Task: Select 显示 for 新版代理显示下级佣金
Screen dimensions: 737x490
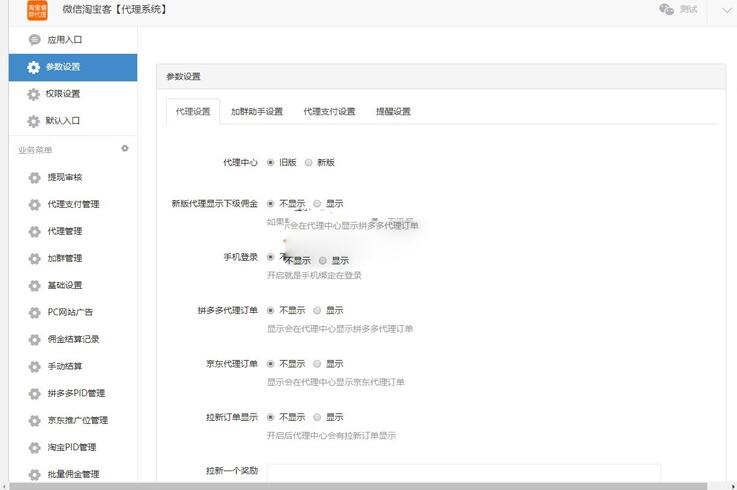Action: (317, 204)
